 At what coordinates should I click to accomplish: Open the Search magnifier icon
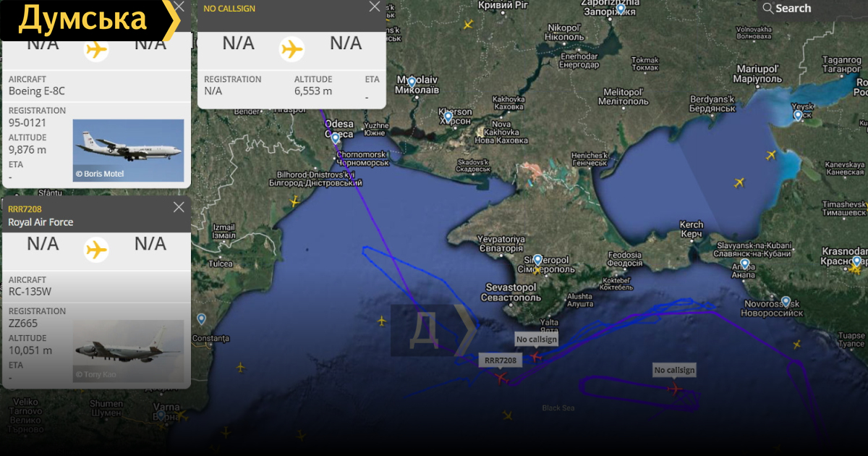767,8
